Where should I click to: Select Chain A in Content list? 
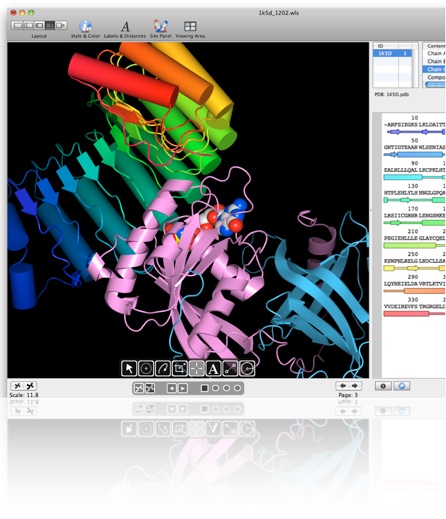[434, 53]
